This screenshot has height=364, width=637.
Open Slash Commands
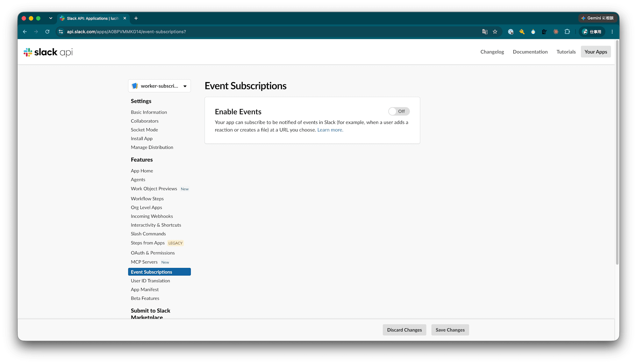148,234
